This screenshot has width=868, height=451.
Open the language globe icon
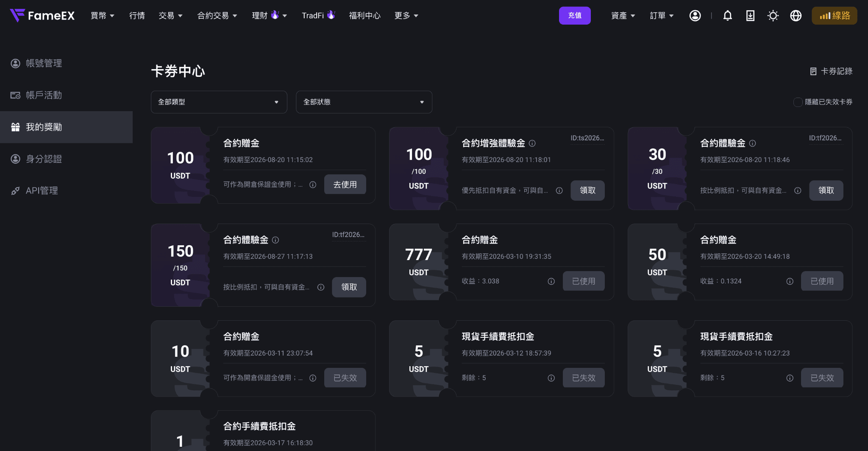coord(796,16)
